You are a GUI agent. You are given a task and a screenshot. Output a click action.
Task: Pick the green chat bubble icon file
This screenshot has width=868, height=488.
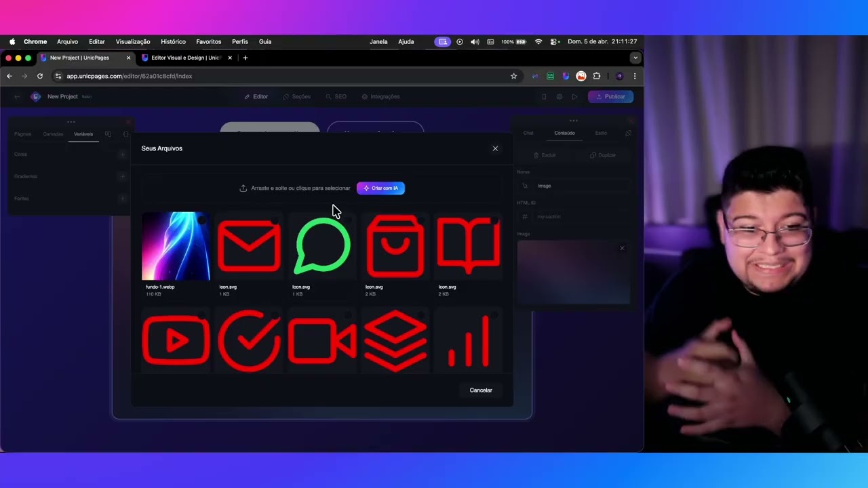click(322, 246)
